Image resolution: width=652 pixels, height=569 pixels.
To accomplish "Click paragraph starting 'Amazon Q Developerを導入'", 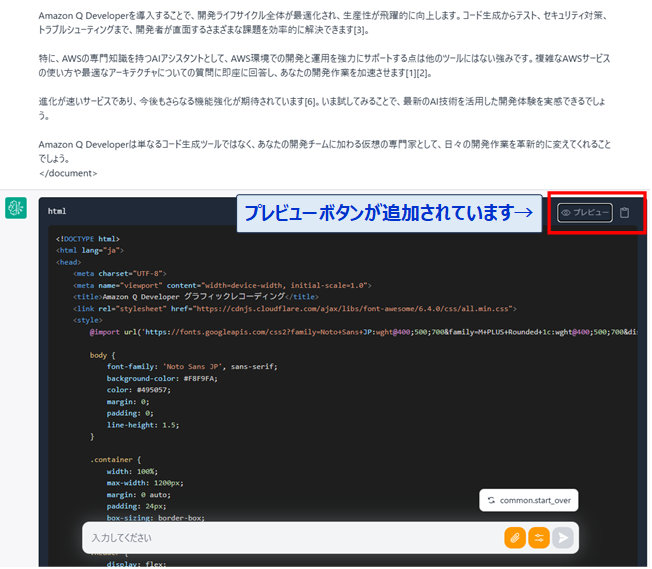I will [324, 23].
